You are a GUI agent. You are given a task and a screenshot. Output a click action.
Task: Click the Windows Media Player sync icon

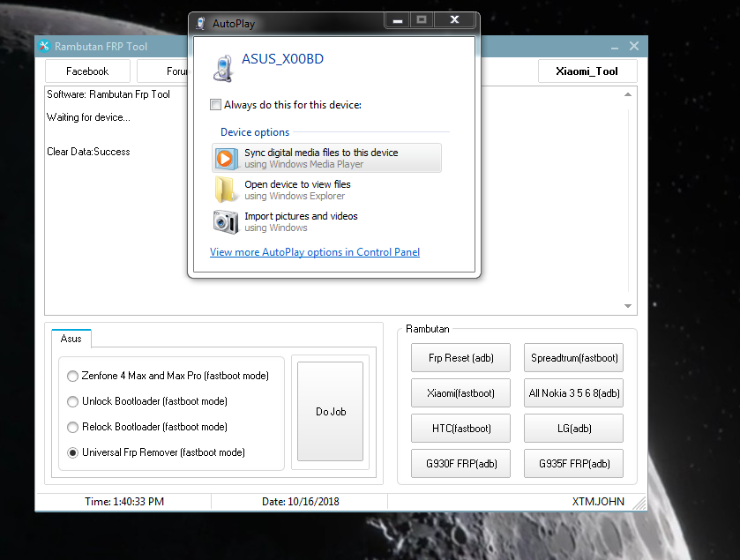coord(225,159)
